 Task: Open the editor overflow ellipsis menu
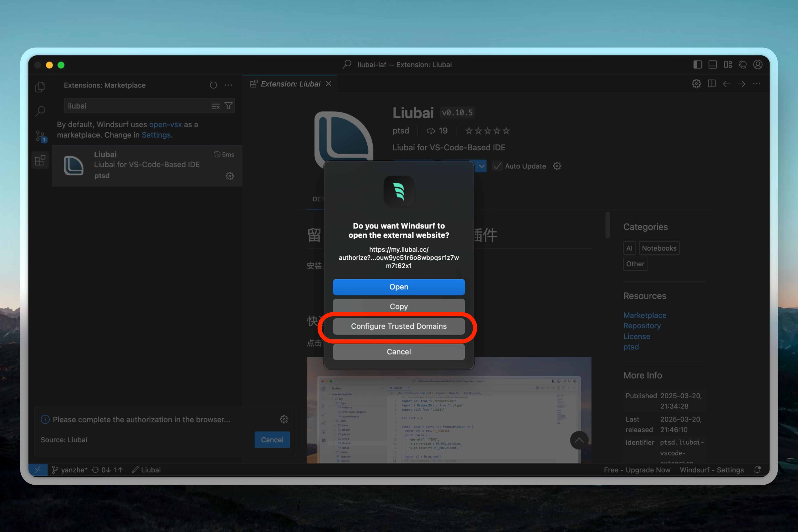point(757,84)
